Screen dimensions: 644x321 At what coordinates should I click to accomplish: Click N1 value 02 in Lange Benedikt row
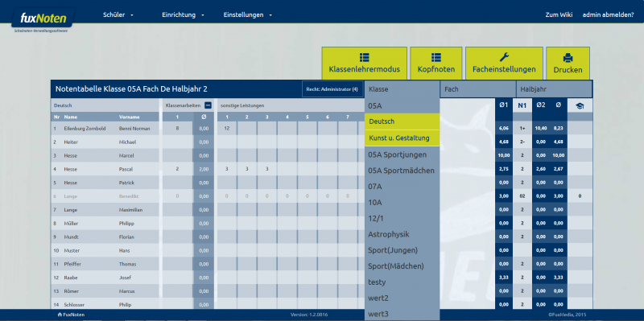tap(522, 196)
